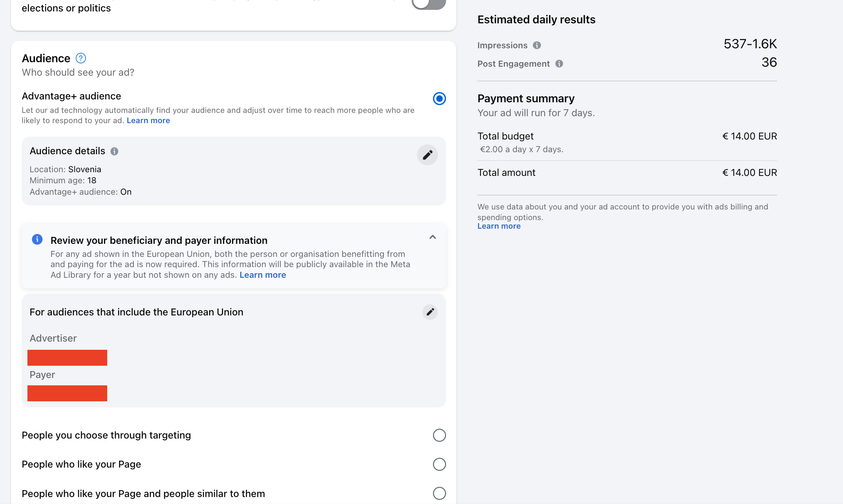This screenshot has width=843, height=504.
Task: Click the redacted Payer name field
Action: pos(67,393)
